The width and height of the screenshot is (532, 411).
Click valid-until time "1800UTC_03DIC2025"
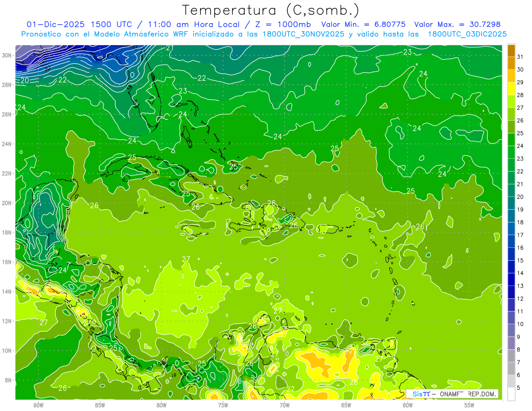(468, 34)
